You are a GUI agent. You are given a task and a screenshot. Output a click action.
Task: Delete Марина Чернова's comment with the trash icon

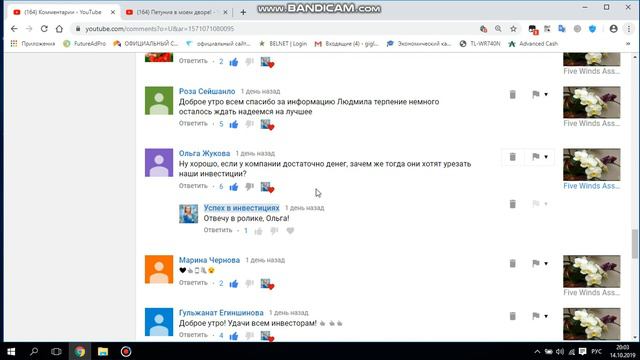click(x=513, y=264)
